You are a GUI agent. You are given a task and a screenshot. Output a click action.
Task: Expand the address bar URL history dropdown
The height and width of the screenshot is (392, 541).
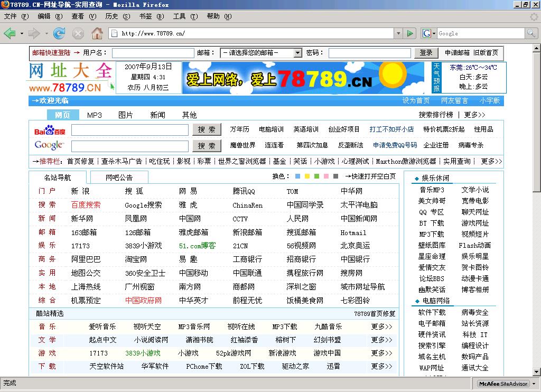(x=398, y=33)
